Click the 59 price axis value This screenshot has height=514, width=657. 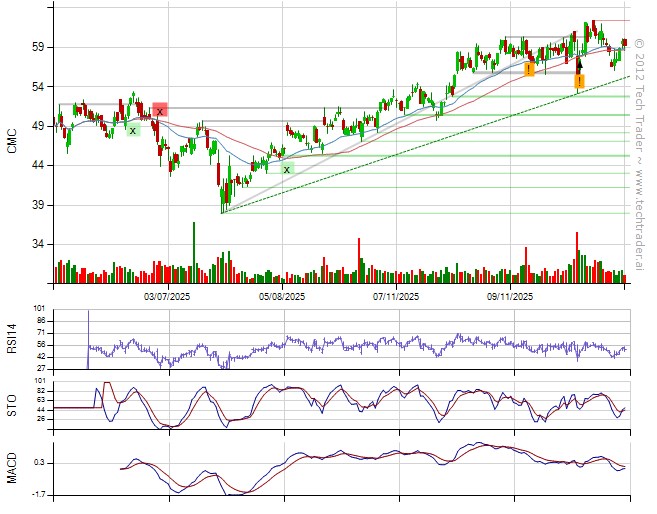38,47
